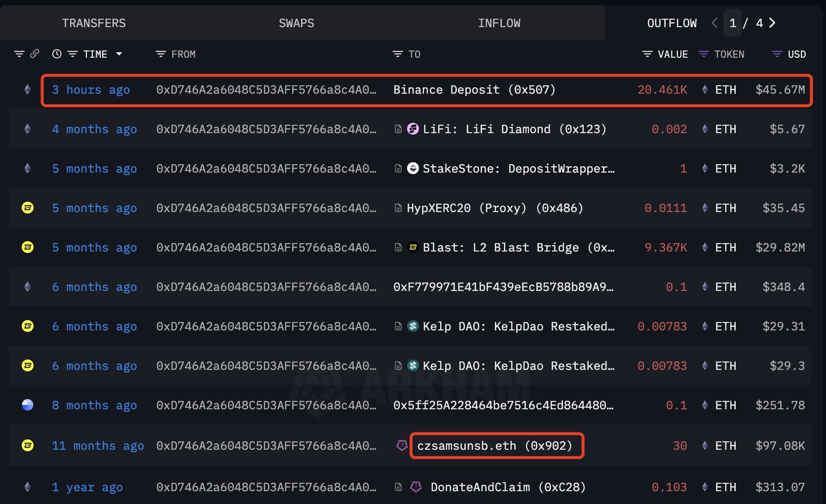Click the purple icon beside DonateAndClaim
Screen dimensions: 826x504
(416, 487)
